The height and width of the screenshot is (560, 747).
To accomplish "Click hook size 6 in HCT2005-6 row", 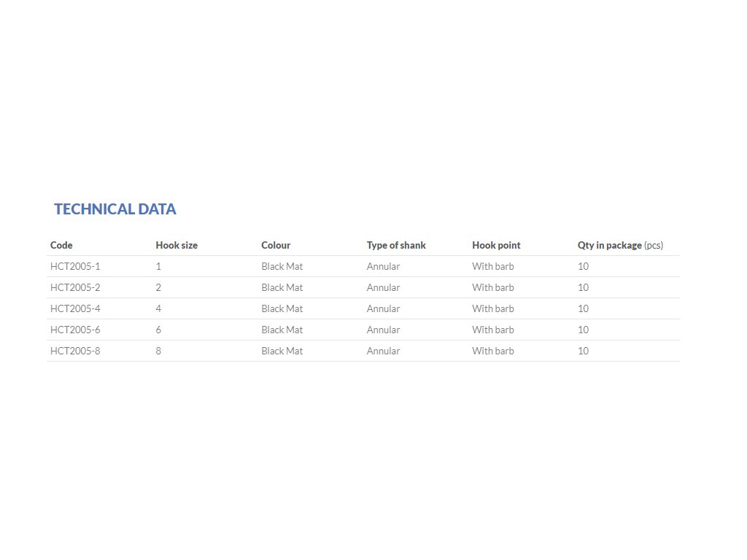I will [158, 330].
